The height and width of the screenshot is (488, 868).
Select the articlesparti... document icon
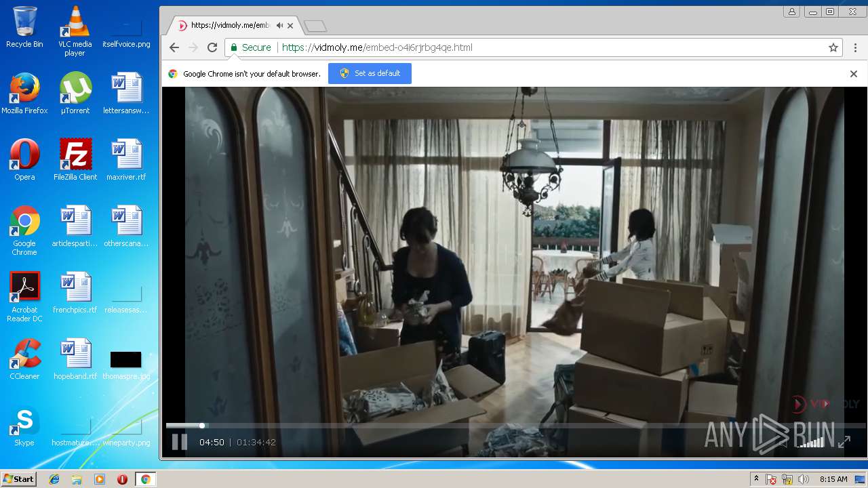[75, 226]
